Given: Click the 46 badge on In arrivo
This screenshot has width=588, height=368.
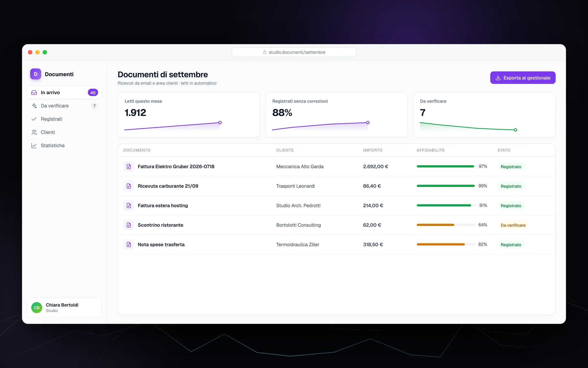Looking at the screenshot, I should 93,92.
